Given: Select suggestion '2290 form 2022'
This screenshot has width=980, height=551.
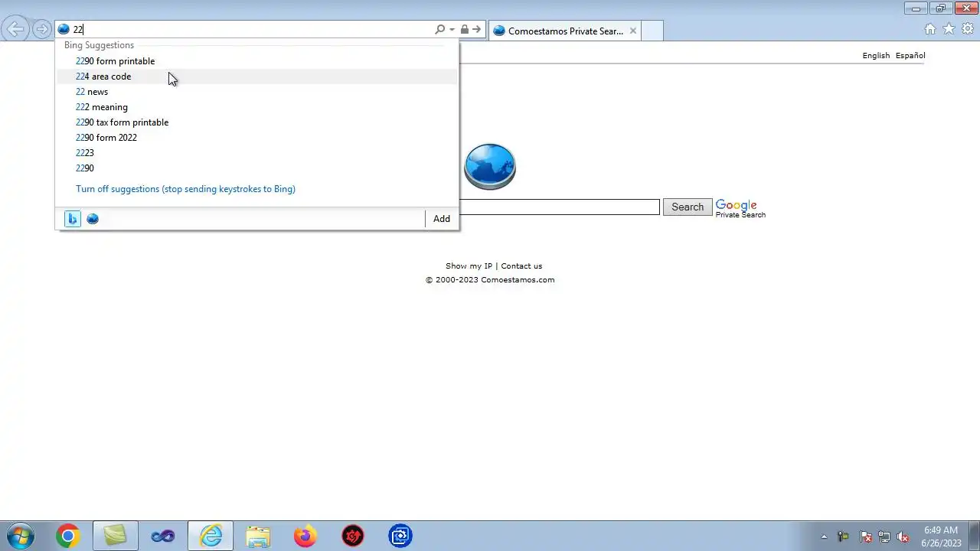Looking at the screenshot, I should point(257,138).
